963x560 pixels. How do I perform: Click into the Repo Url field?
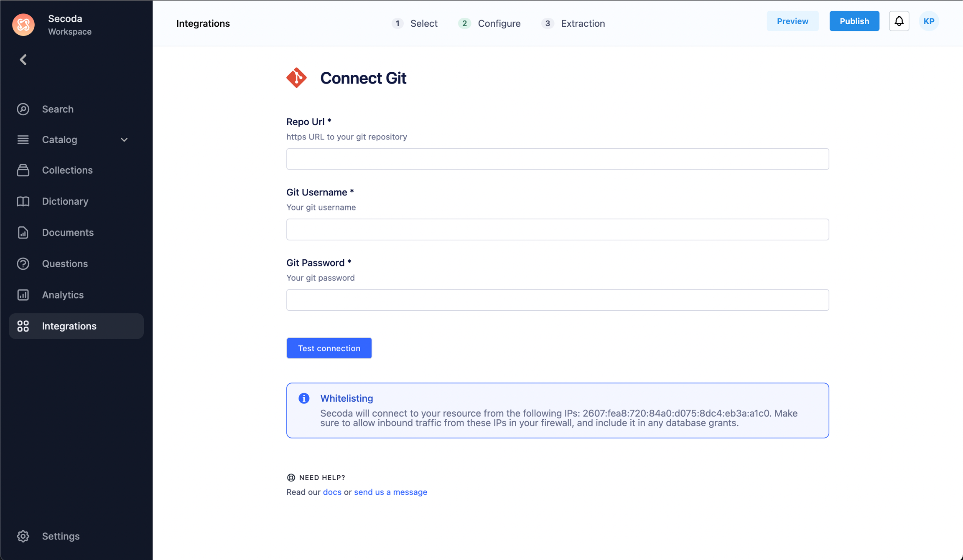(557, 159)
